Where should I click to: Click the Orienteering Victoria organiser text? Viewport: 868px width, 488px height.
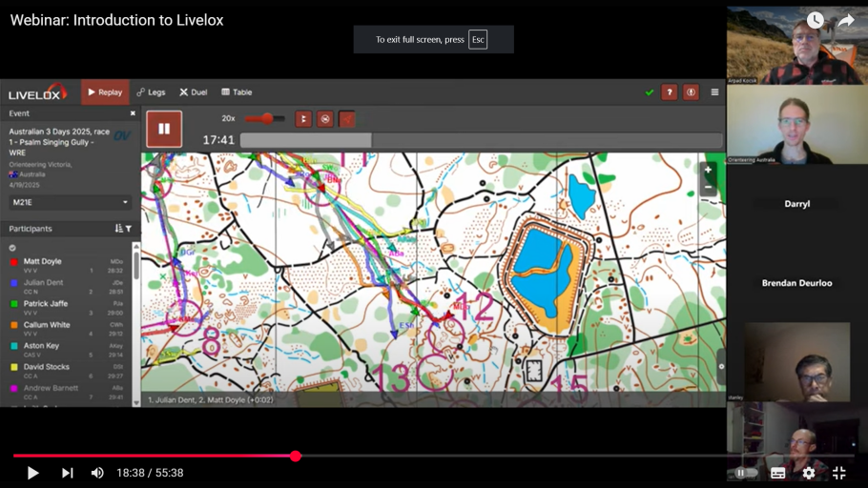tap(40, 164)
